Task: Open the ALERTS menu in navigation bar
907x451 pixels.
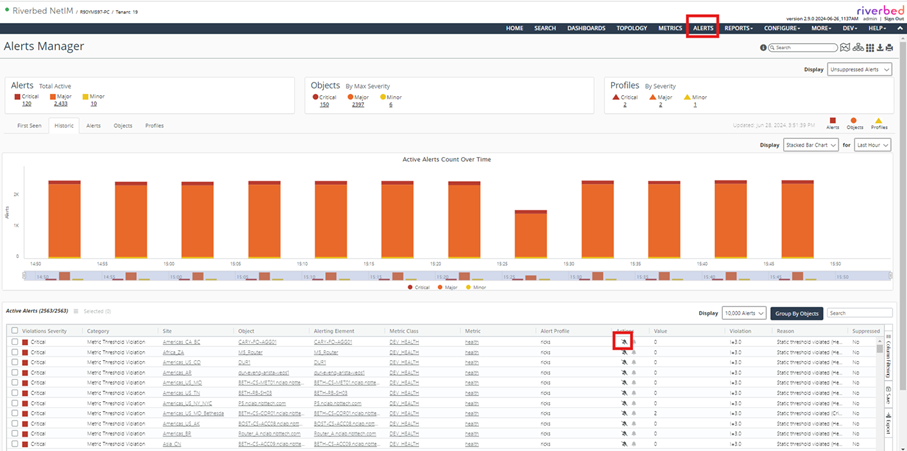Action: tap(703, 28)
